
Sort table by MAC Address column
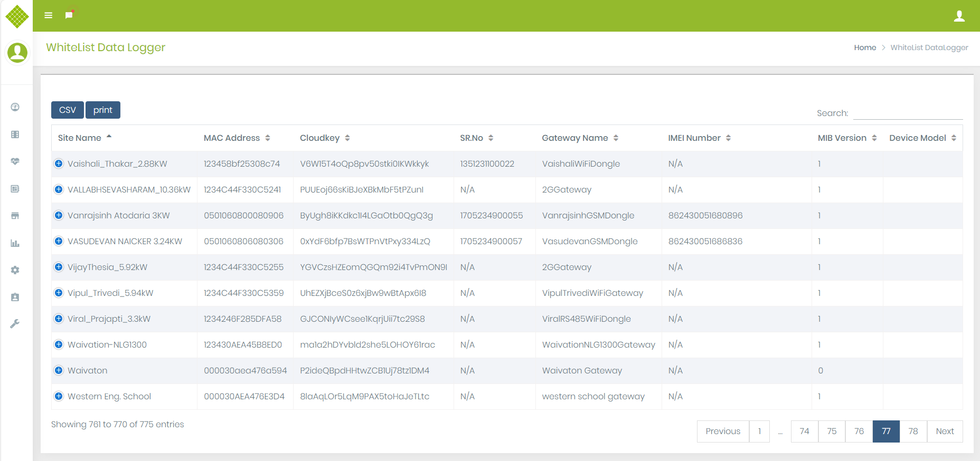pos(237,138)
